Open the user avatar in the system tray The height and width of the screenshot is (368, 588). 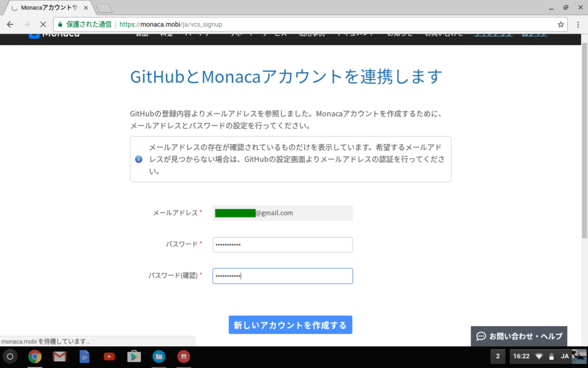579,356
